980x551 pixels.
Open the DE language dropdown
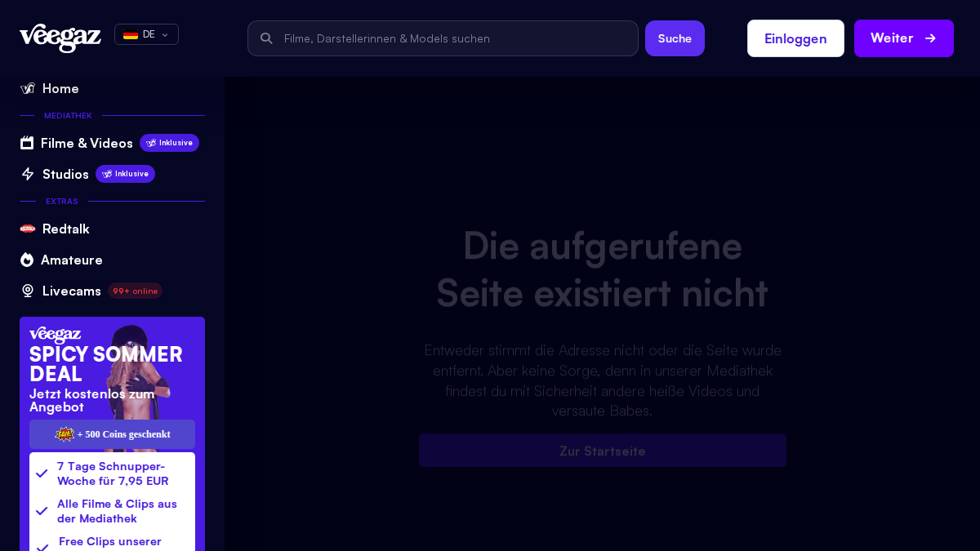coord(146,34)
